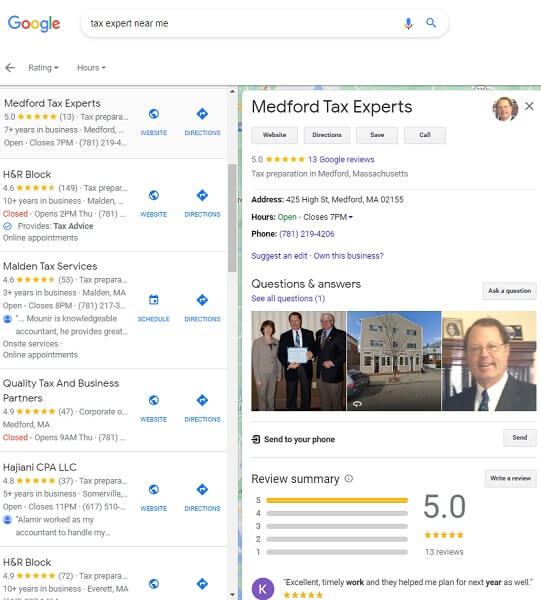Open the 13 Google reviews link
This screenshot has height=600, width=541.
[341, 160]
